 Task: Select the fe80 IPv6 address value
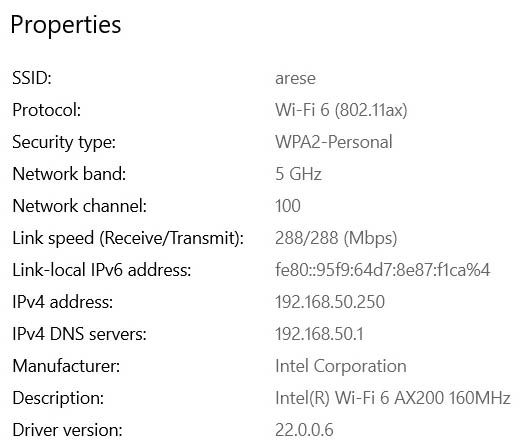[383, 270]
